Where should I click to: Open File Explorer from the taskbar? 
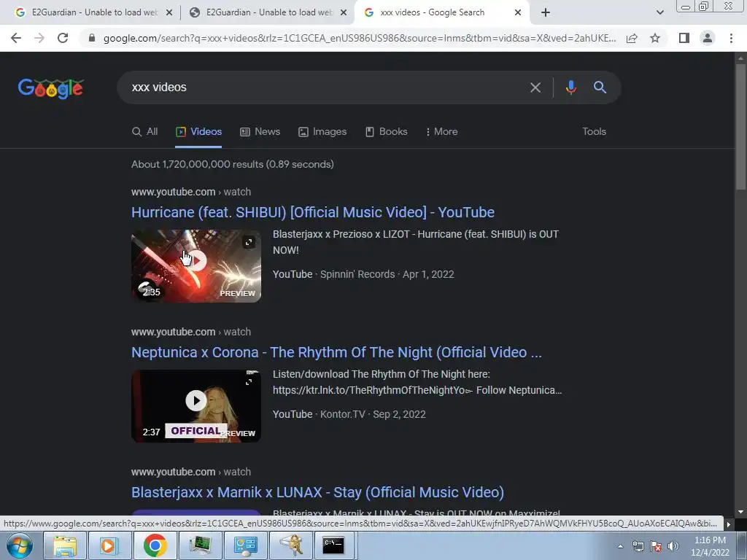65,545
